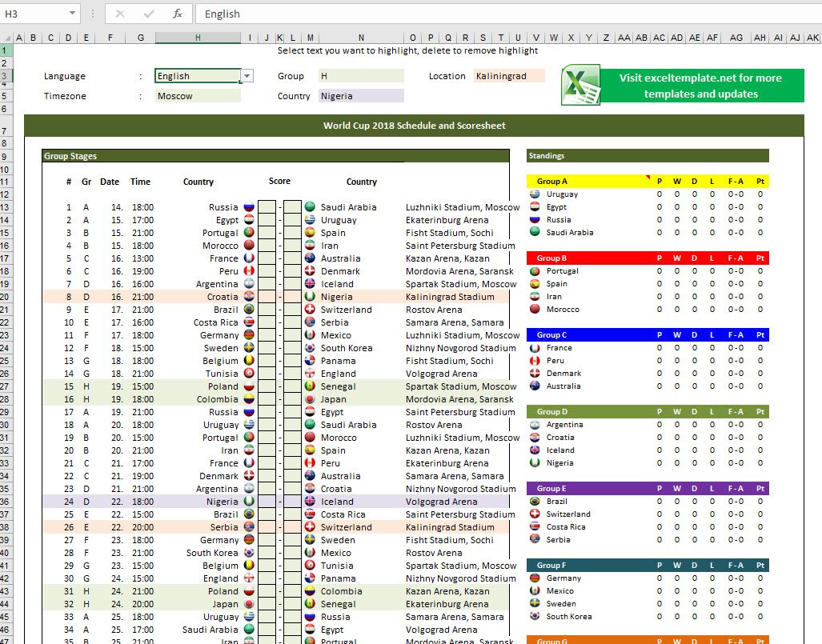
Task: Click the Select All corner triangle
Action: [x=7, y=38]
